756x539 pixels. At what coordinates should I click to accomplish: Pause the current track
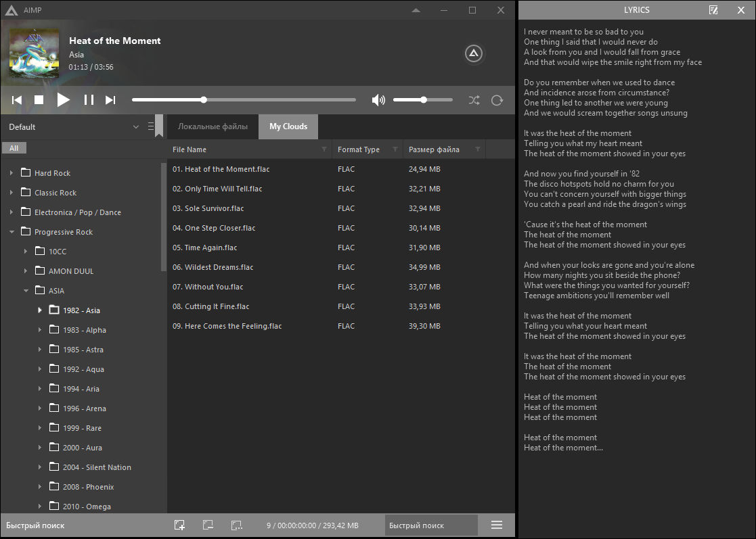pyautogui.click(x=89, y=100)
